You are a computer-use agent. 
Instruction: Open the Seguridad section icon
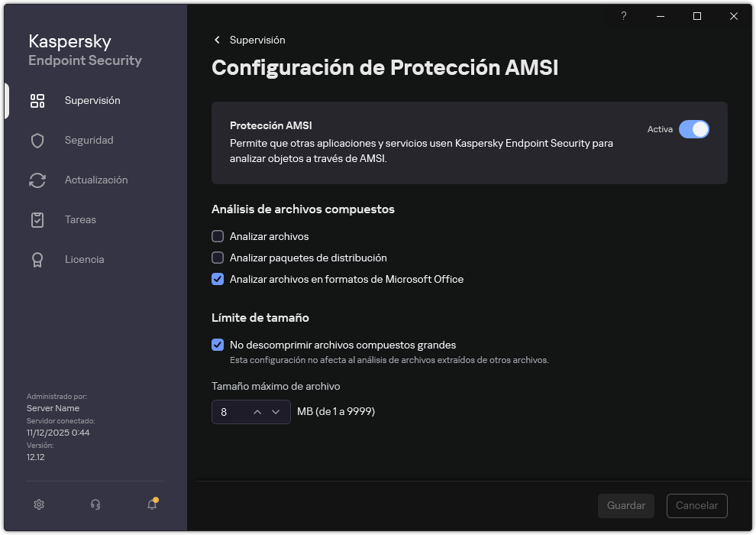pos(37,140)
